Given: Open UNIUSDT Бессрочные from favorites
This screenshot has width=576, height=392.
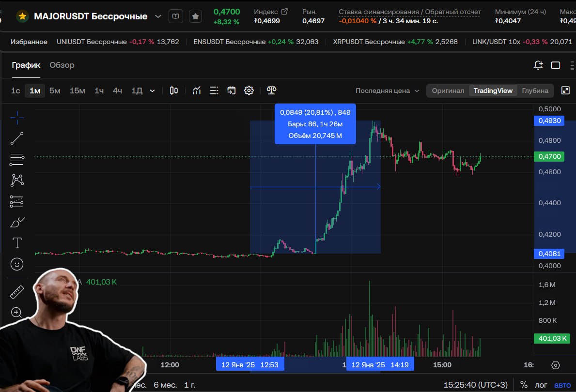Looking at the screenshot, I should (118, 42).
